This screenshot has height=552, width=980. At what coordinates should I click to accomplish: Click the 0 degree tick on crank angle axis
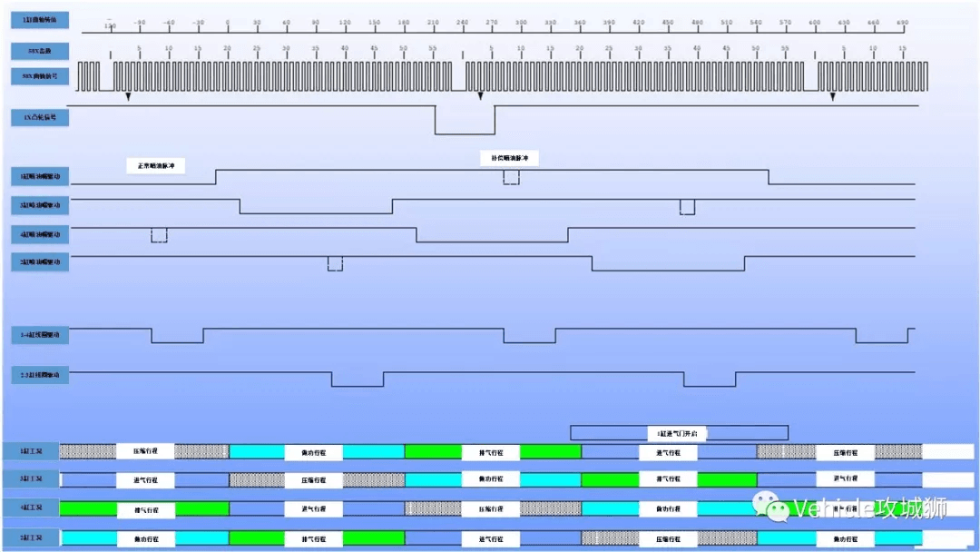[228, 25]
